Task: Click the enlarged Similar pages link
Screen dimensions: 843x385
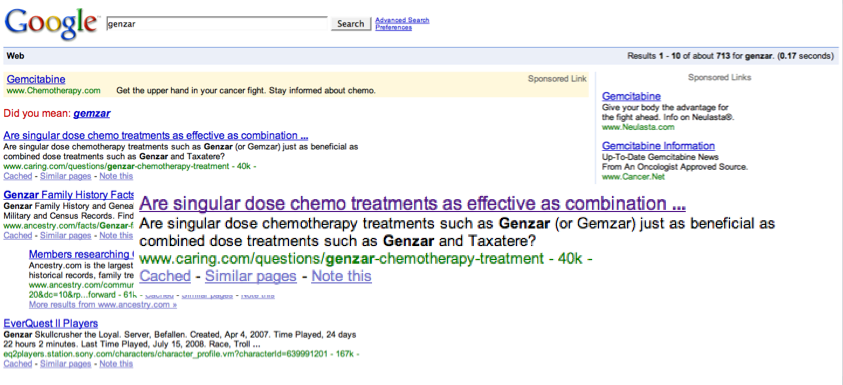Action: (251, 276)
